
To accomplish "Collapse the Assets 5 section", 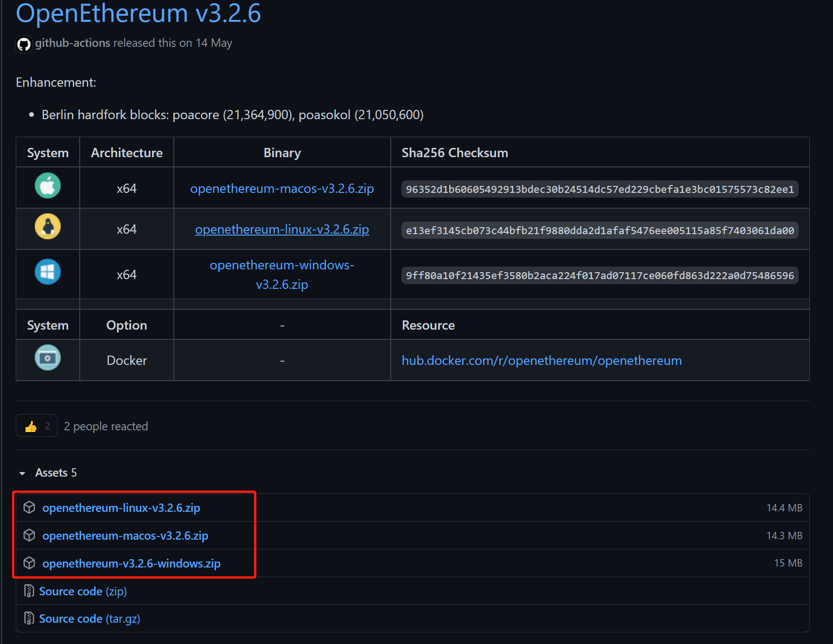I will click(x=48, y=472).
